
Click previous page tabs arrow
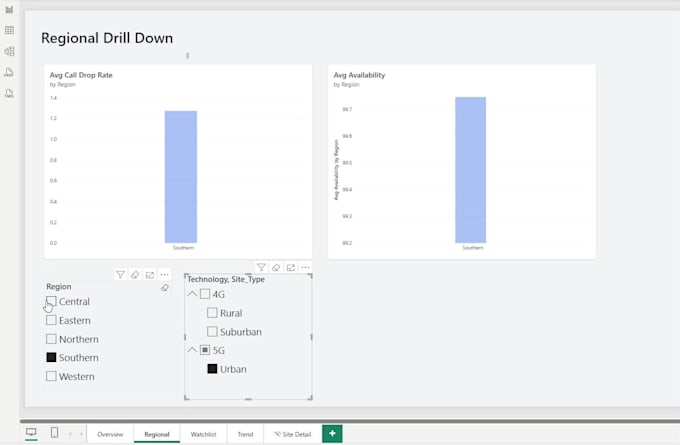[70, 434]
